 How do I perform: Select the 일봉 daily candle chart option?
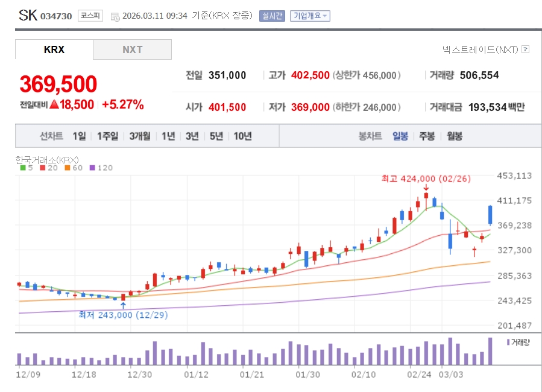pyautogui.click(x=400, y=136)
